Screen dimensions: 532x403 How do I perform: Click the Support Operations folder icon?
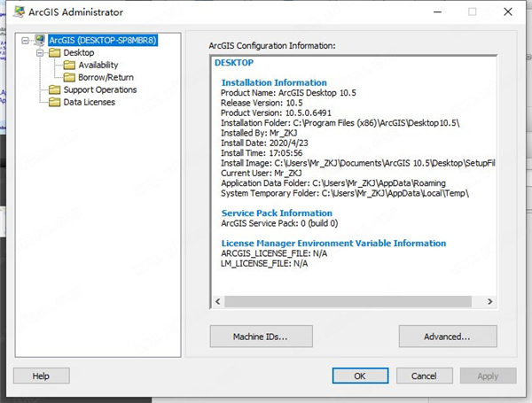coord(55,89)
